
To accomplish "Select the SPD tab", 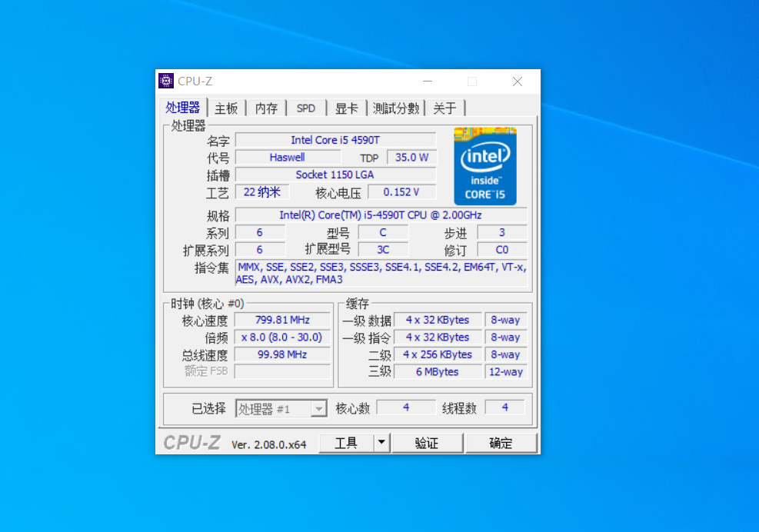I will pos(306,108).
